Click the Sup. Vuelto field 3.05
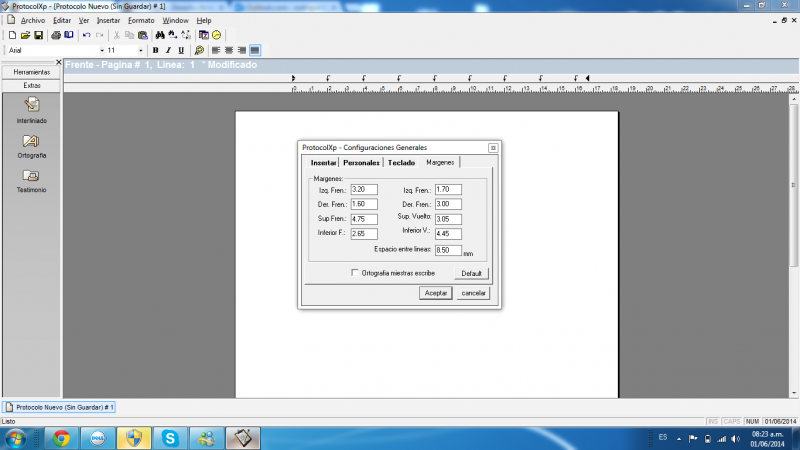The height and width of the screenshot is (450, 800). pyautogui.click(x=448, y=219)
